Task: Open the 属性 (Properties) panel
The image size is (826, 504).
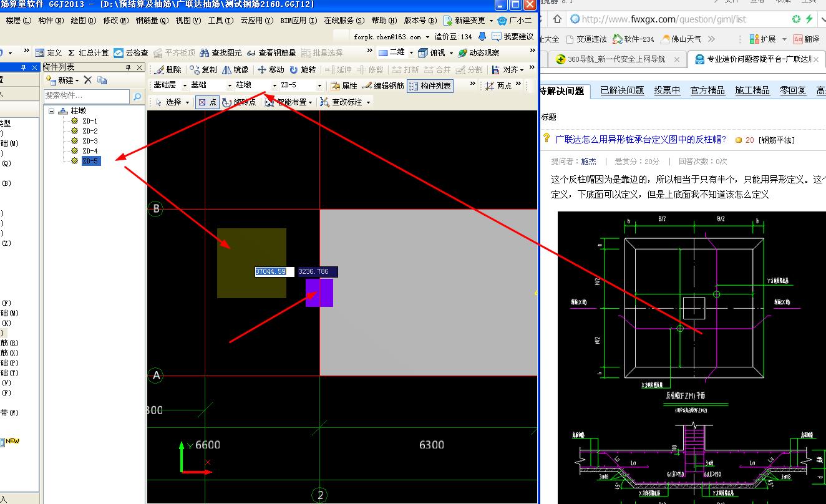Action: [344, 85]
